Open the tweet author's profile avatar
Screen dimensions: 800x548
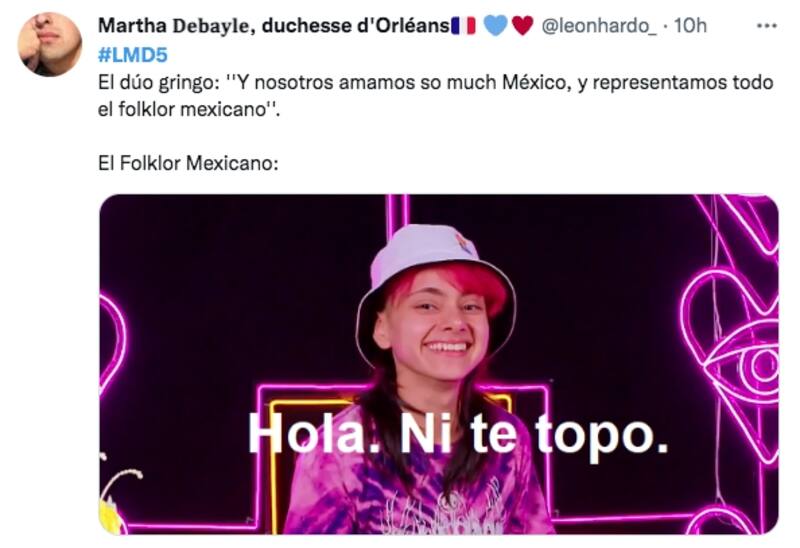click(x=49, y=44)
